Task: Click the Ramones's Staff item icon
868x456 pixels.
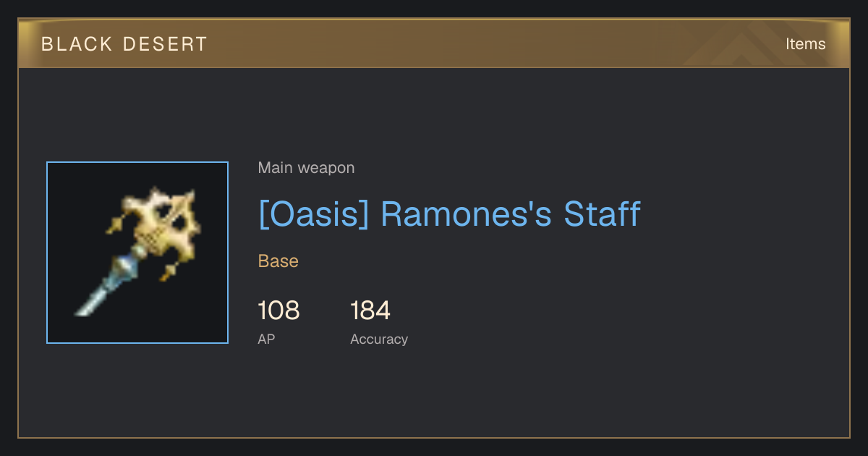Action: (137, 253)
